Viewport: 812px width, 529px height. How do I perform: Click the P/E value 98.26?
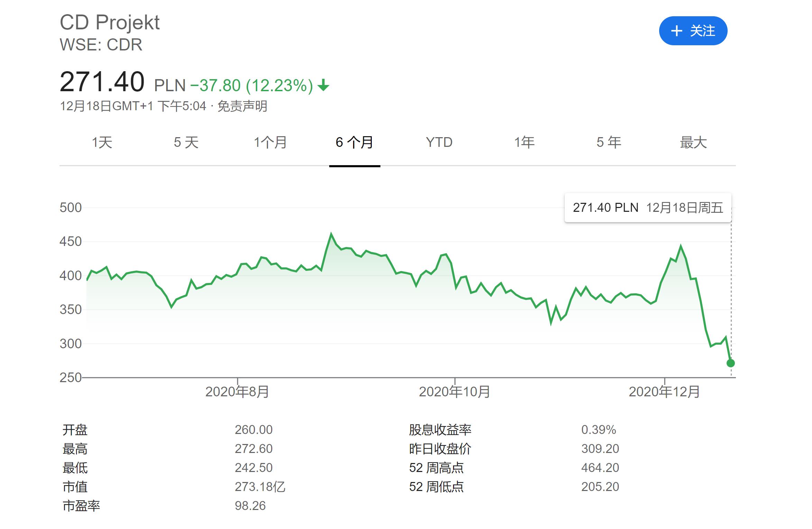point(250,506)
